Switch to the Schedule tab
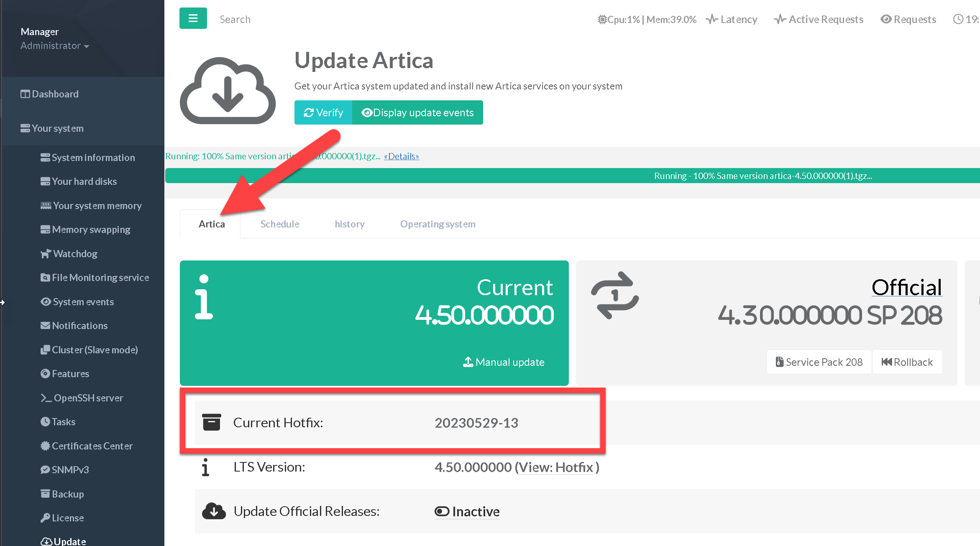The height and width of the screenshot is (546, 980). [x=279, y=224]
